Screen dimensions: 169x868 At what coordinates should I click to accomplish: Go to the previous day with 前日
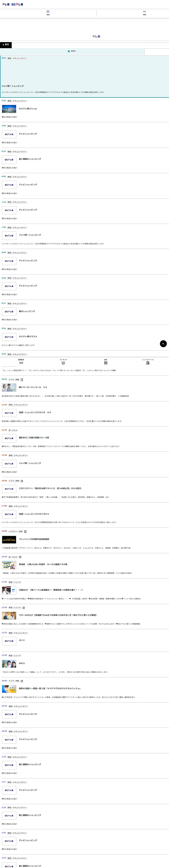point(6,45)
